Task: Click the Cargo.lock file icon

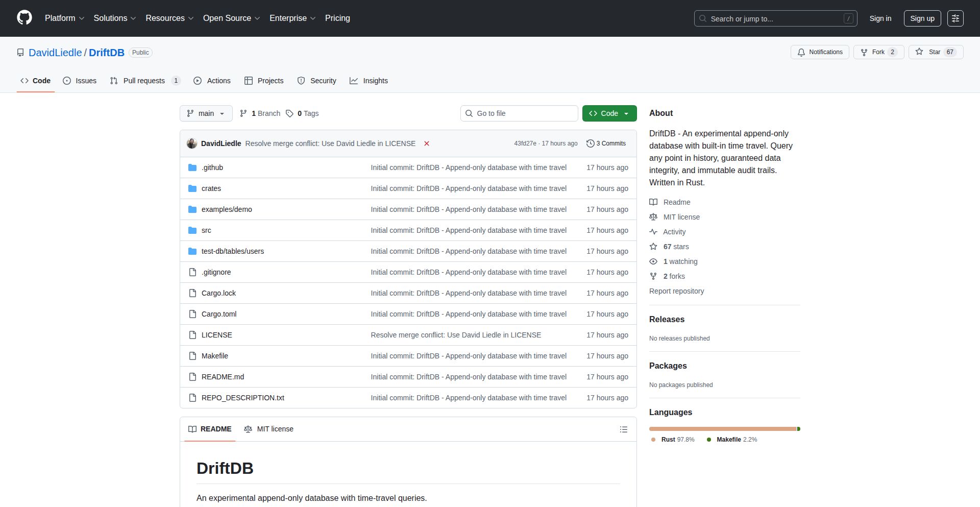Action: pos(192,293)
